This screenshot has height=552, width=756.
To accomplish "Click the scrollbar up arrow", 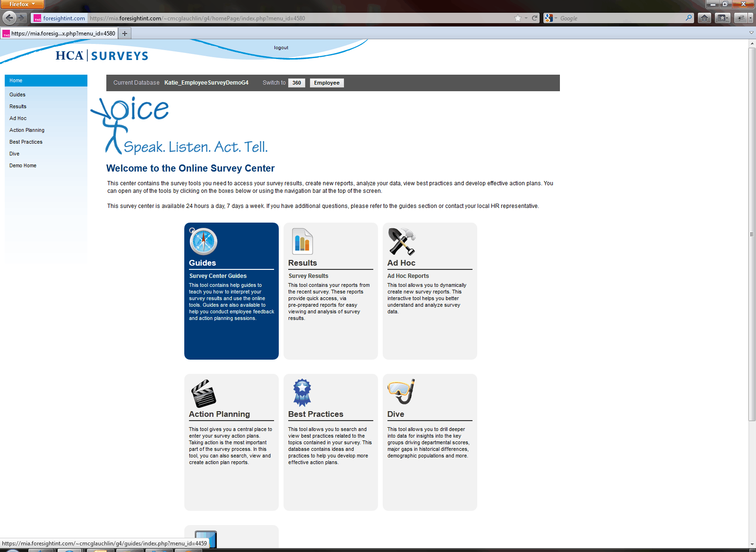I will (752, 43).
